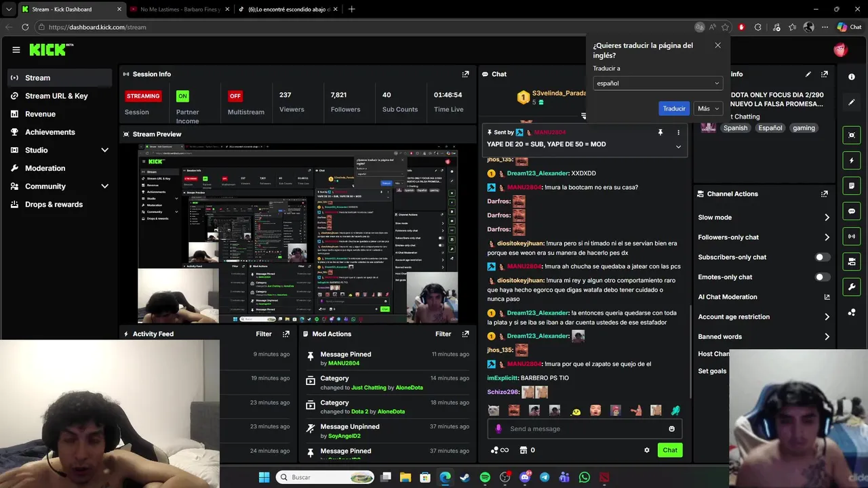
Task: Open Spotify from the taskbar
Action: tap(485, 477)
